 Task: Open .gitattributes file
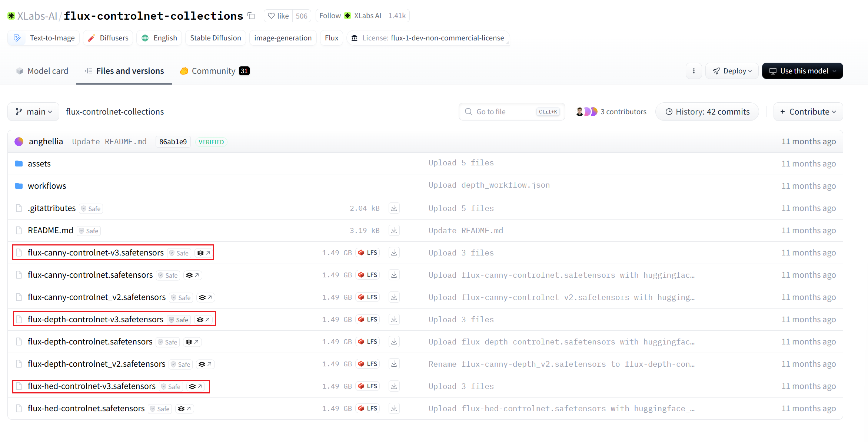click(x=52, y=208)
